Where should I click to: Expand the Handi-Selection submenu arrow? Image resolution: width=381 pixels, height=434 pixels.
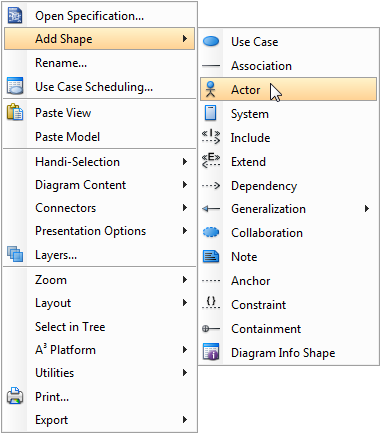tap(185, 162)
